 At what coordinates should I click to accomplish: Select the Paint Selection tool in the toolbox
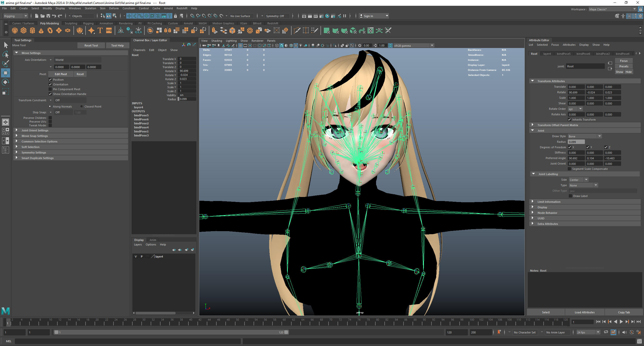click(x=6, y=63)
